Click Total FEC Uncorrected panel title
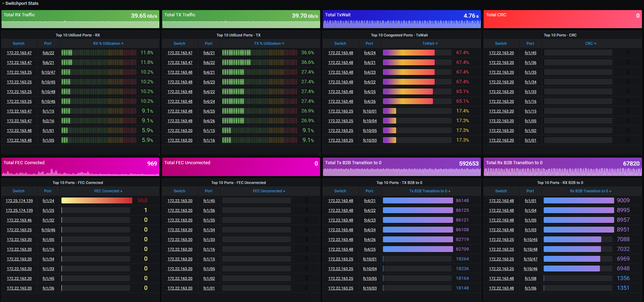 [x=187, y=163]
